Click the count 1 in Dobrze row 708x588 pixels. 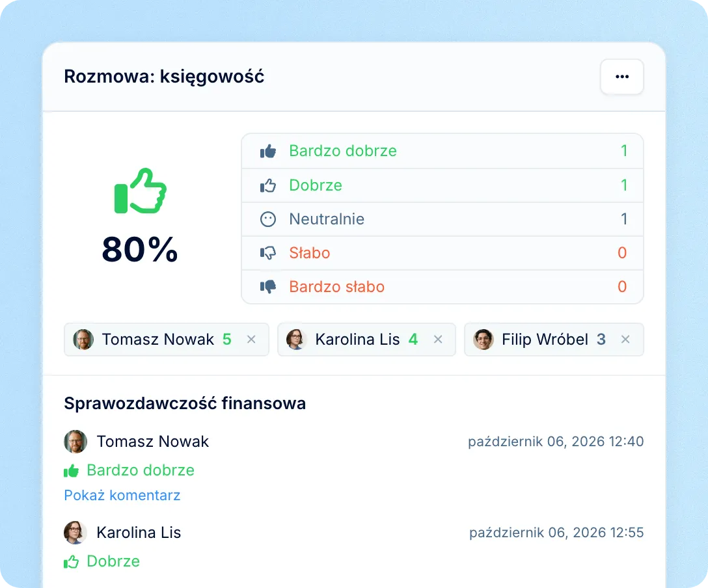click(x=624, y=185)
